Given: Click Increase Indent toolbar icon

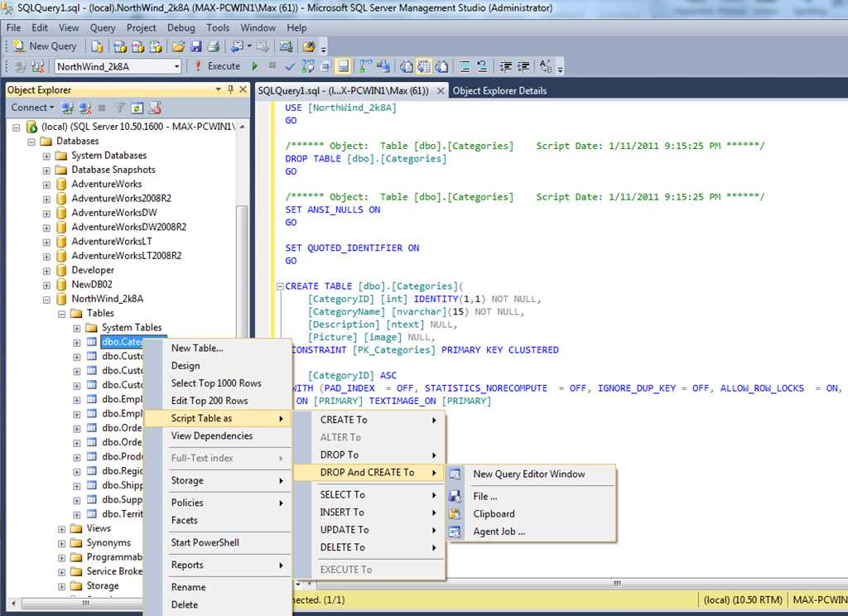Looking at the screenshot, I should (x=523, y=66).
